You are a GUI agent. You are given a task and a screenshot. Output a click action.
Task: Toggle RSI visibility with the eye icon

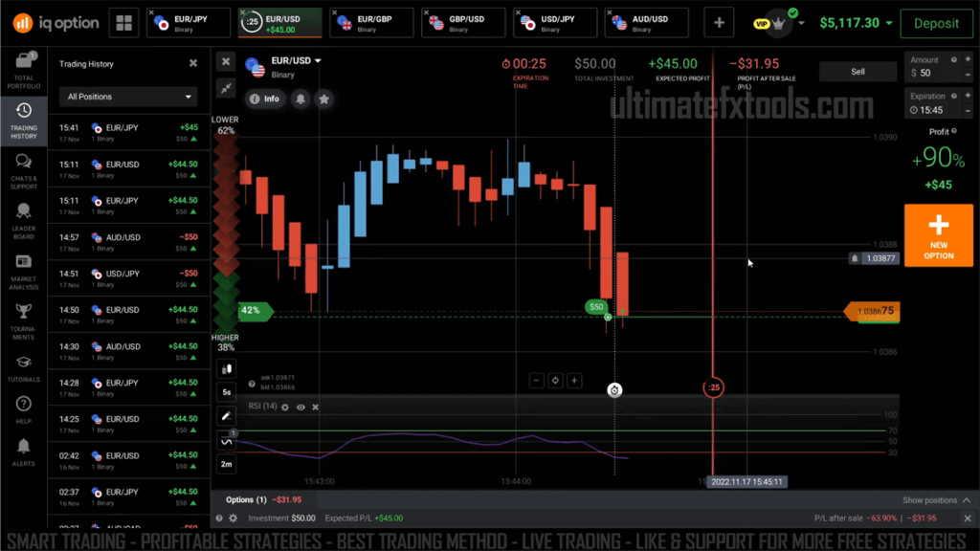tap(301, 406)
